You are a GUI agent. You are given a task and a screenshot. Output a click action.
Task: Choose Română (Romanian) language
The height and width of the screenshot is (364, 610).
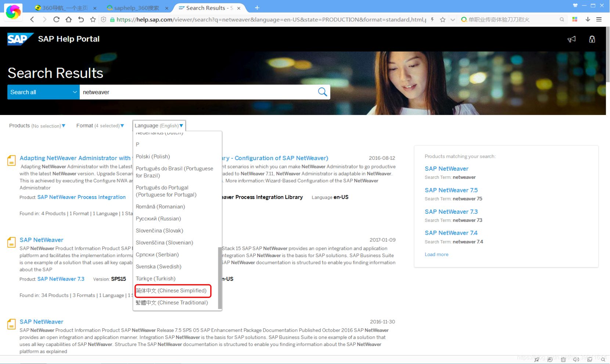(160, 207)
